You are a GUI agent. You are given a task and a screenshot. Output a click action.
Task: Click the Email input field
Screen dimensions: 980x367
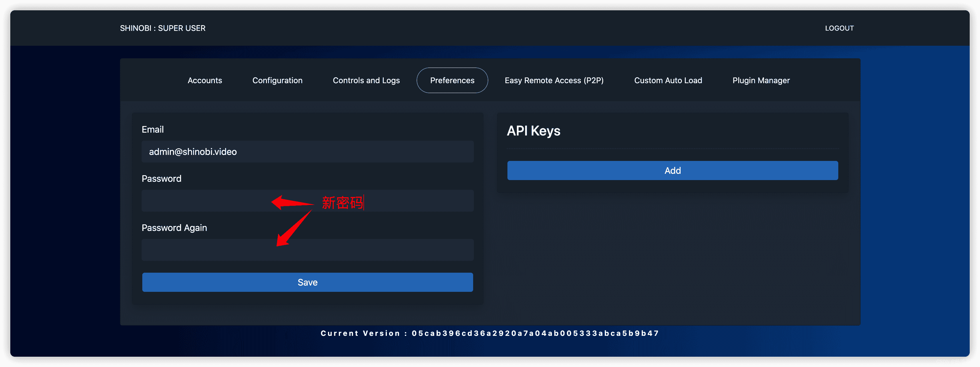point(307,151)
